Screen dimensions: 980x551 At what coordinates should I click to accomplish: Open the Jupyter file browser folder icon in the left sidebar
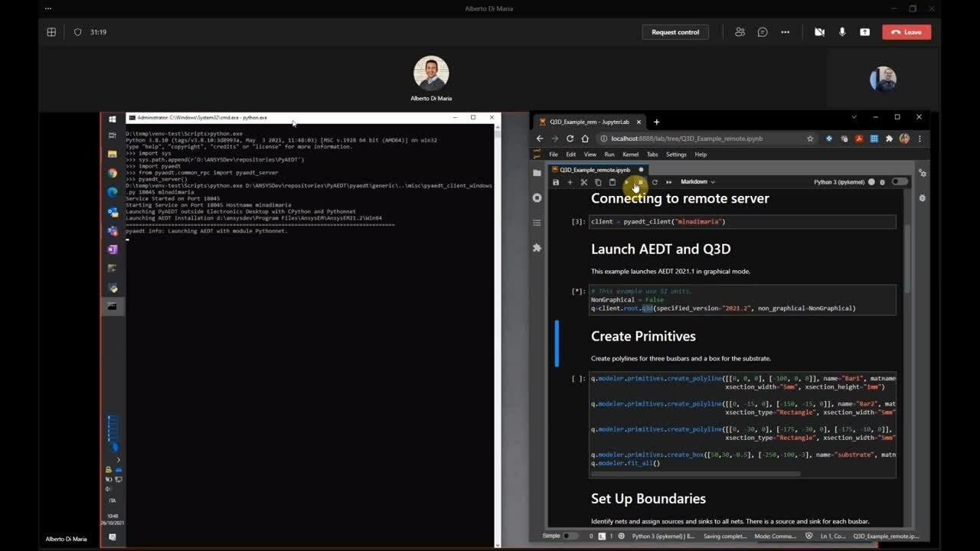537,173
